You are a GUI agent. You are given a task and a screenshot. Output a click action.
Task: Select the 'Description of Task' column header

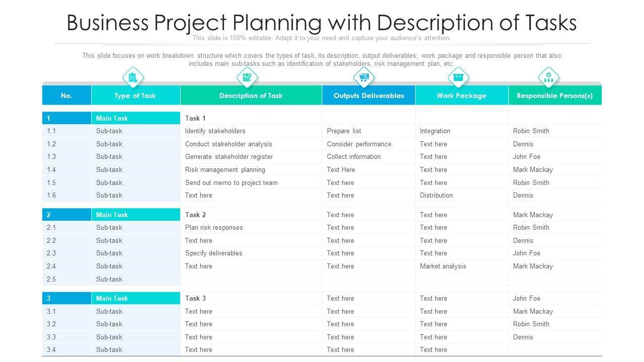coord(251,96)
